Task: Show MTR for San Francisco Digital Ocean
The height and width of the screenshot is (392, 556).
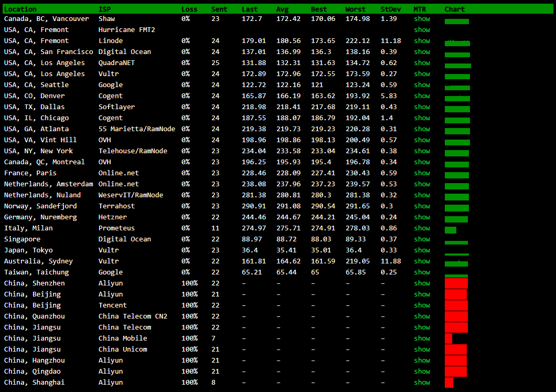Action: [422, 52]
